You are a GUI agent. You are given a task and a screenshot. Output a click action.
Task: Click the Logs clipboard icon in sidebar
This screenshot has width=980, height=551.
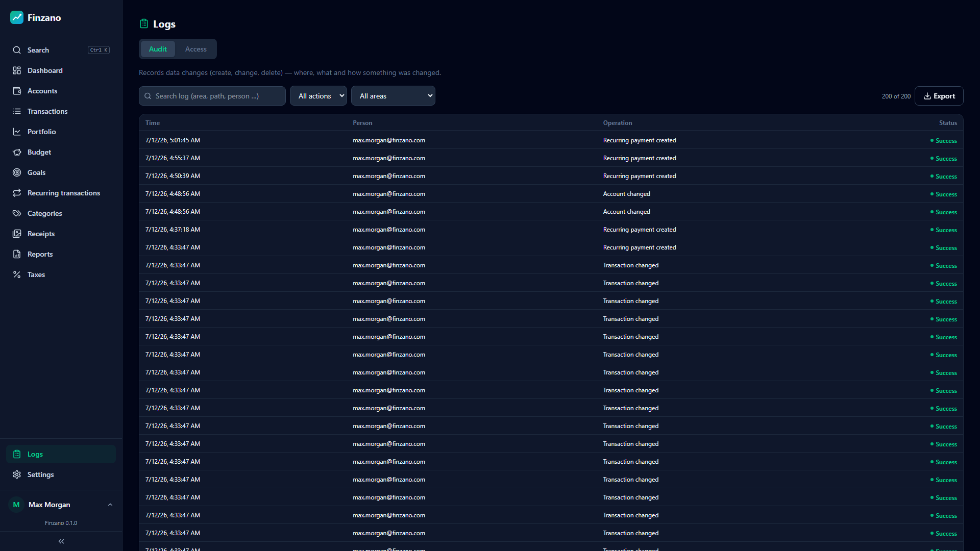click(x=17, y=454)
